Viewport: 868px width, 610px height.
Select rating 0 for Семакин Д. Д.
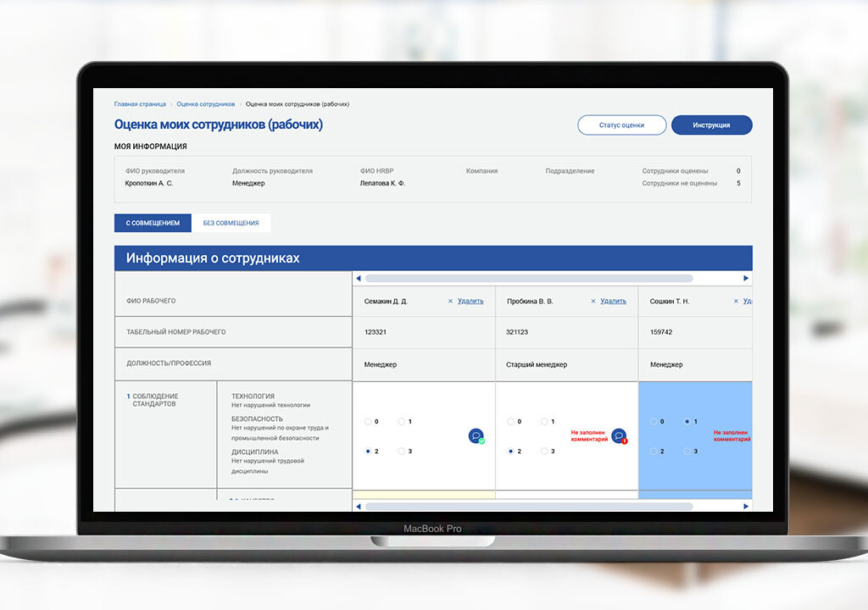click(368, 422)
